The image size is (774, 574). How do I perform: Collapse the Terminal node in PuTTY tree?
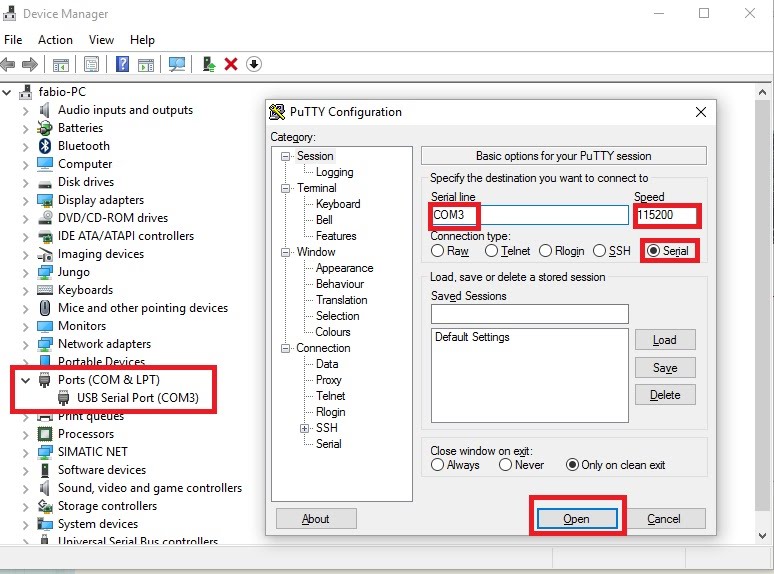285,189
